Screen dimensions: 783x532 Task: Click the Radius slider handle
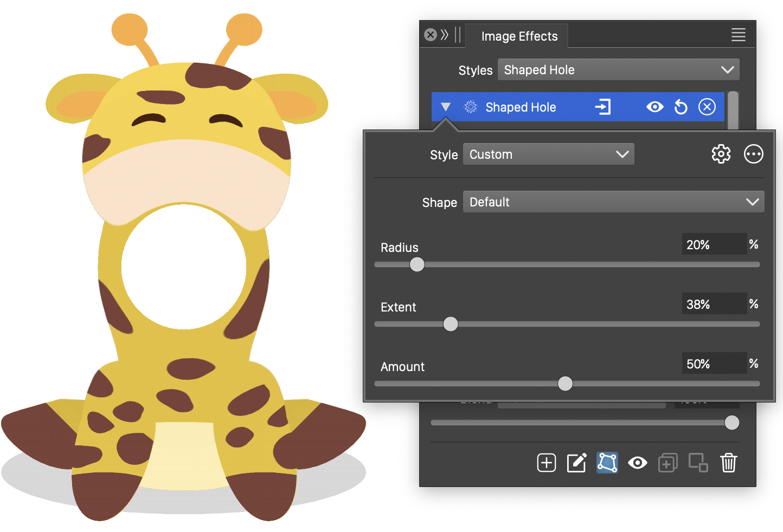tap(417, 264)
